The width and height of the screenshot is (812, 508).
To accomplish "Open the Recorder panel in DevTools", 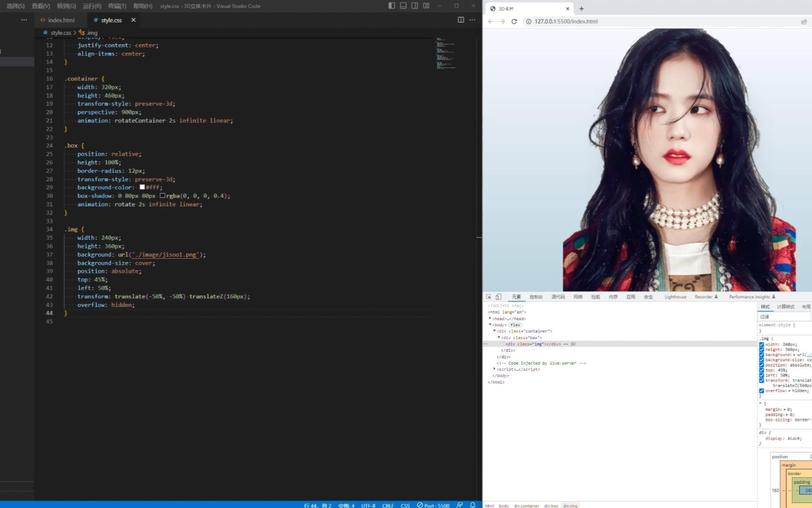I will pos(703,297).
